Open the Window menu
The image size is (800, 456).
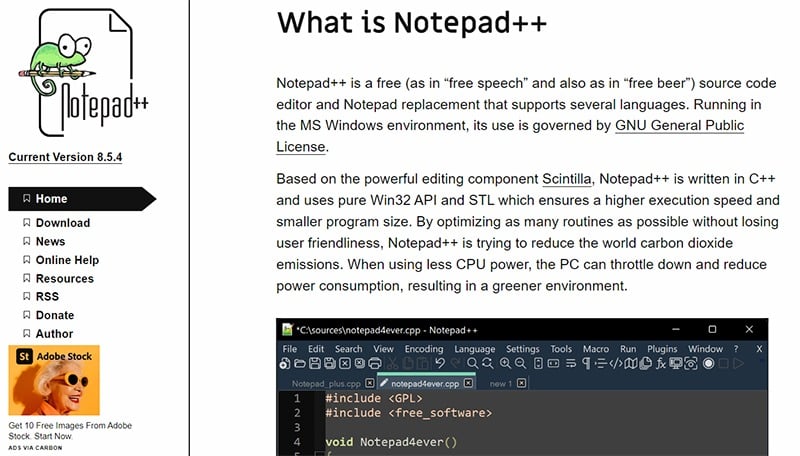(x=706, y=349)
